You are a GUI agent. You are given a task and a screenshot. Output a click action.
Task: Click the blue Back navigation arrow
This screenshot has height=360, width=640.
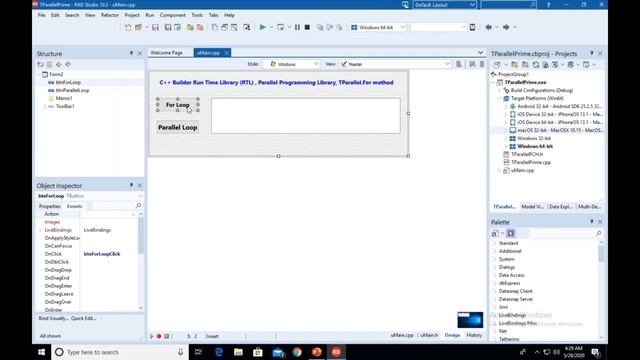click(488, 27)
